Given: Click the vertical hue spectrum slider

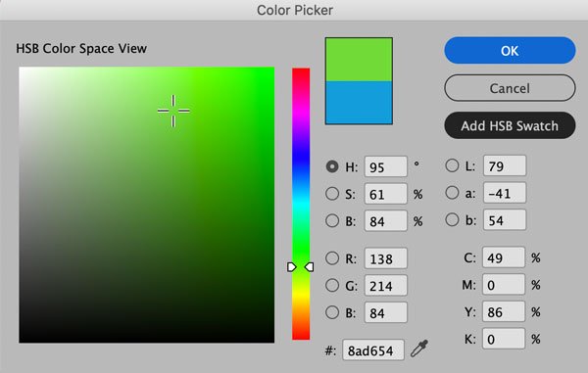Looking at the screenshot, I should [301, 204].
